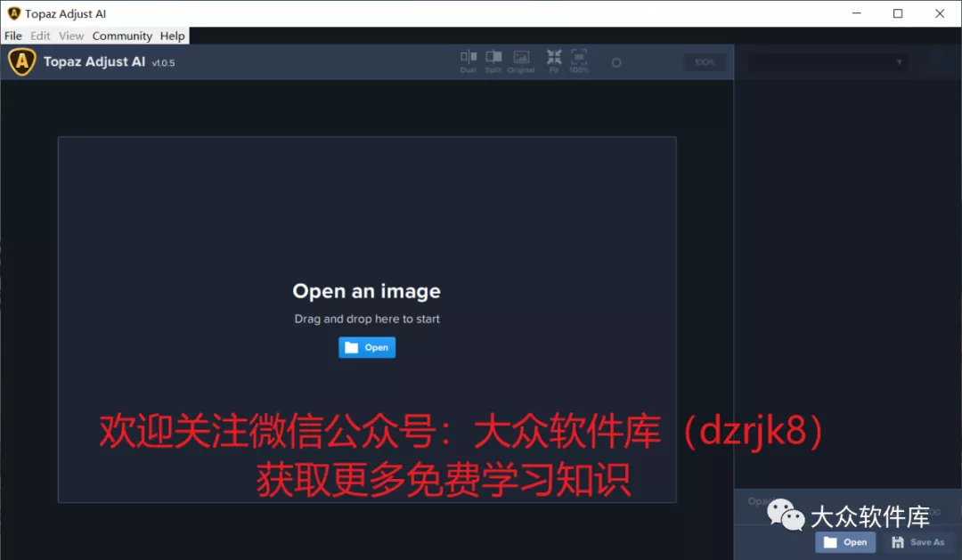Expand the zoom level selector
Image resolution: width=962 pixels, height=560 pixels.
[705, 61]
